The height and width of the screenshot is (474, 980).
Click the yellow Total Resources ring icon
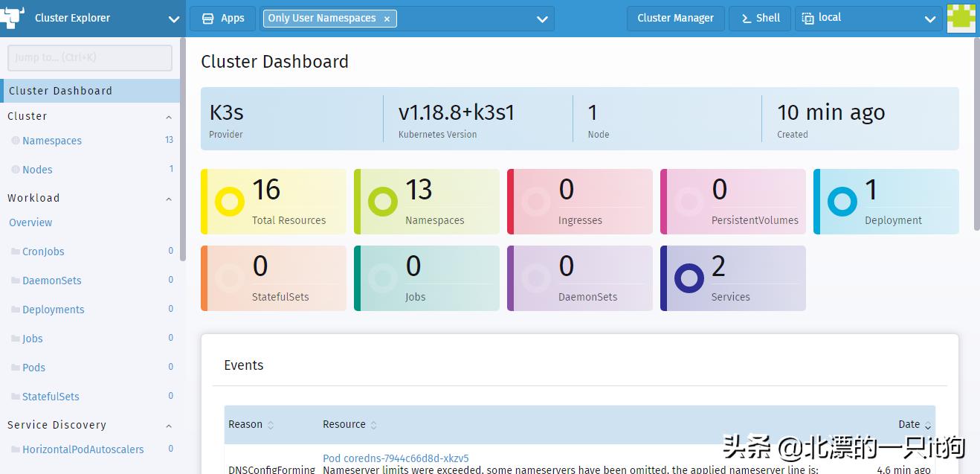click(229, 202)
